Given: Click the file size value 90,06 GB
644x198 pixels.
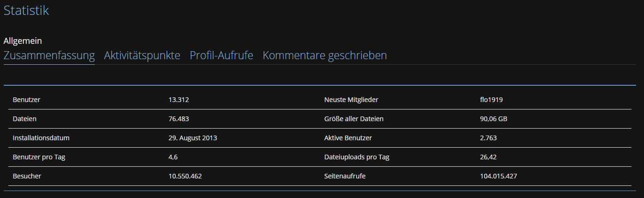Looking at the screenshot, I should point(493,119).
